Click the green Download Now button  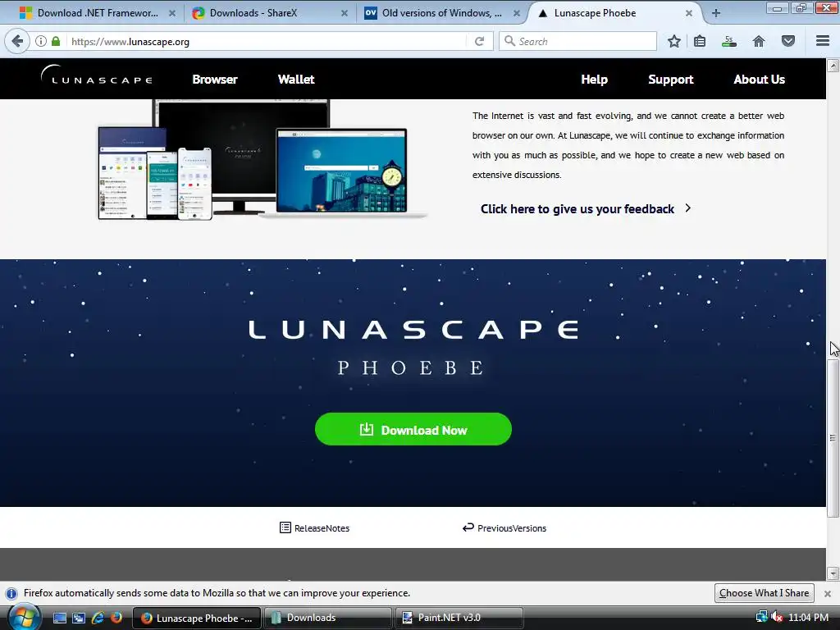point(413,429)
